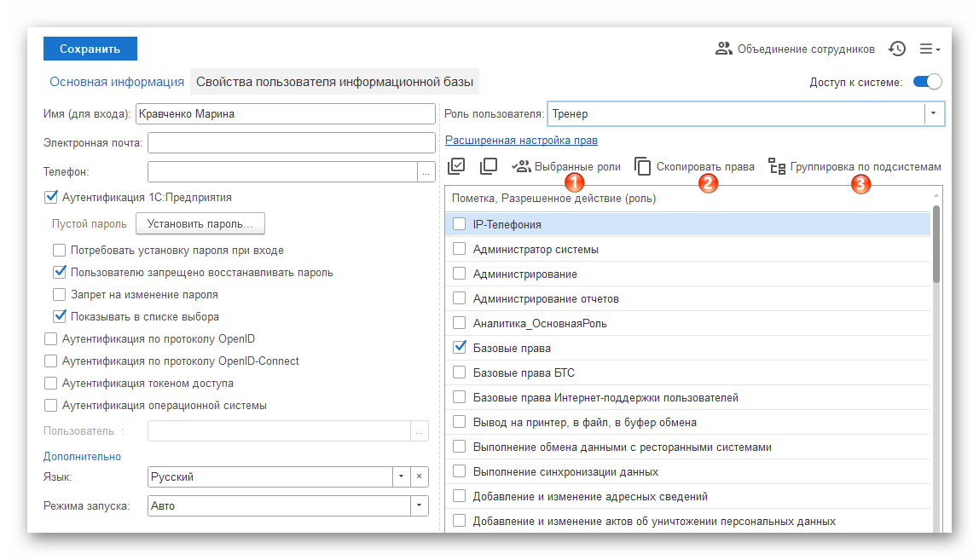Viewport: 979px width, 560px height.
Task: Show only selected roles (Выбранные роли)
Action: (x=566, y=167)
